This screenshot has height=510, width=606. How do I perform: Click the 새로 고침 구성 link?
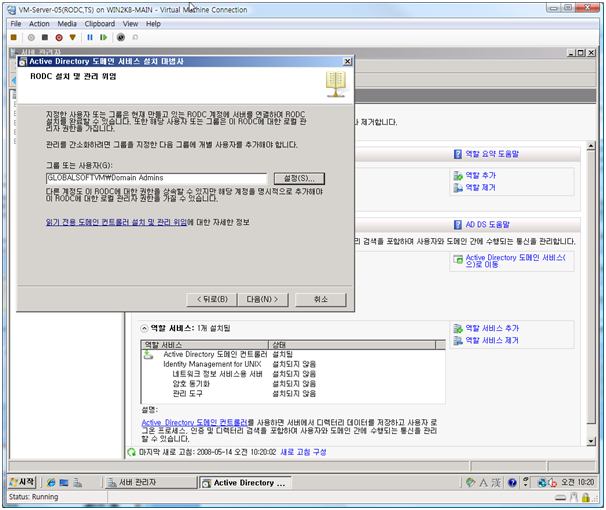point(303,452)
